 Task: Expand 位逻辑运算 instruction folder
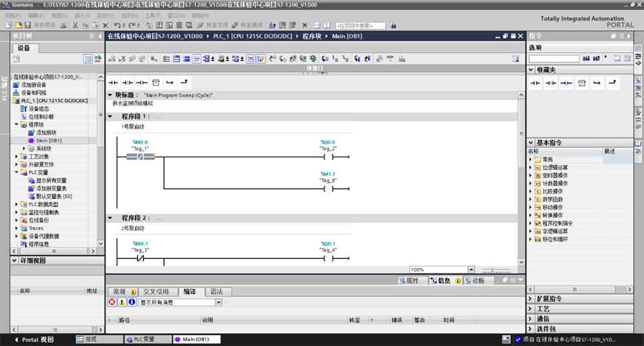tap(530, 168)
